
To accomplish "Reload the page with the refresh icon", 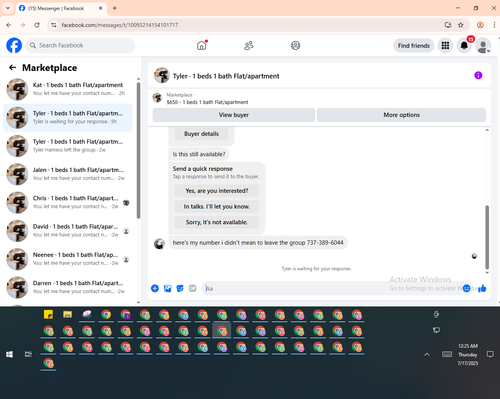I will pyautogui.click(x=37, y=25).
